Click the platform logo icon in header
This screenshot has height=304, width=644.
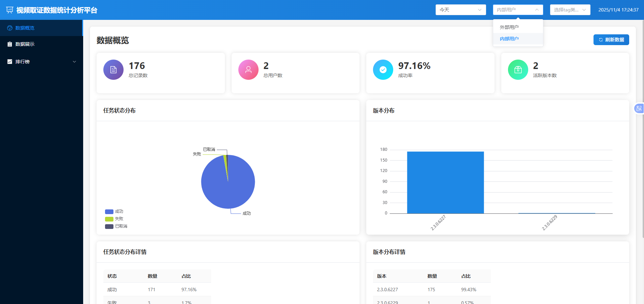[x=10, y=10]
